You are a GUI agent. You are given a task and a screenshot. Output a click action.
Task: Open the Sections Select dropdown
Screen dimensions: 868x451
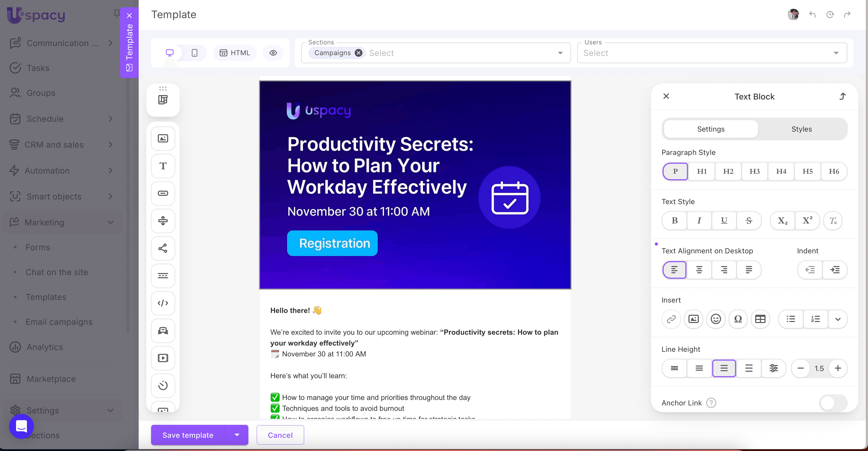click(x=560, y=53)
